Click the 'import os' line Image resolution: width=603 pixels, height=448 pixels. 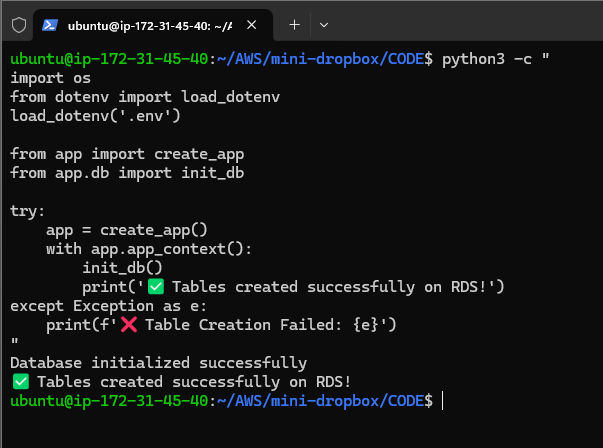(x=50, y=78)
